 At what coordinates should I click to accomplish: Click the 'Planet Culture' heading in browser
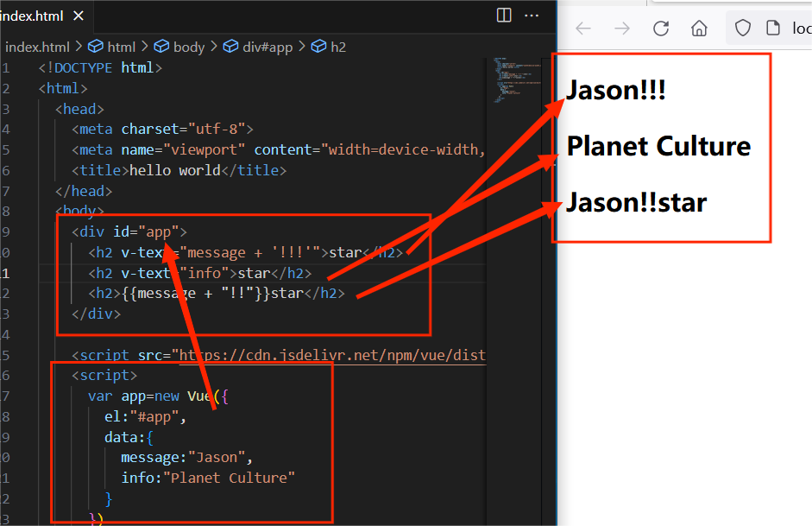point(658,146)
